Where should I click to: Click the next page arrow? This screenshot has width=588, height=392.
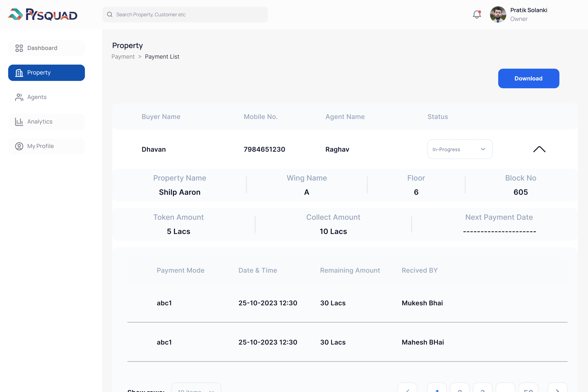[x=558, y=390]
